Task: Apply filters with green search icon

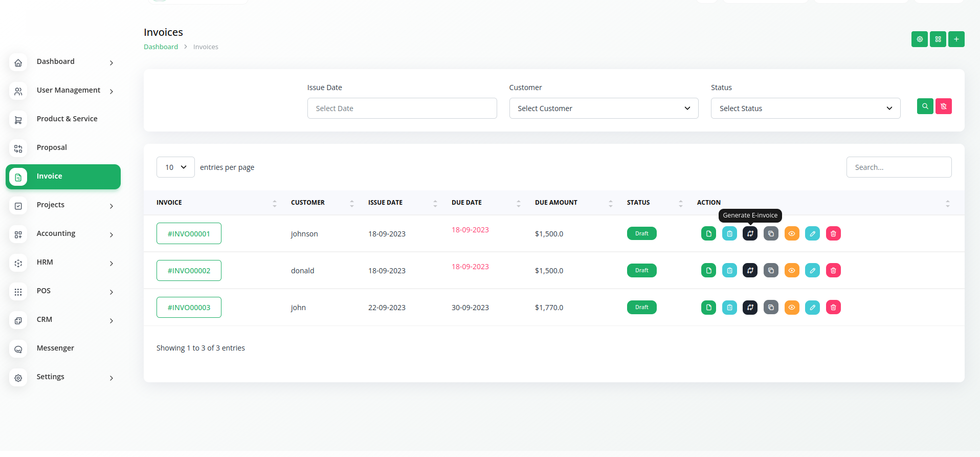Action: (925, 106)
